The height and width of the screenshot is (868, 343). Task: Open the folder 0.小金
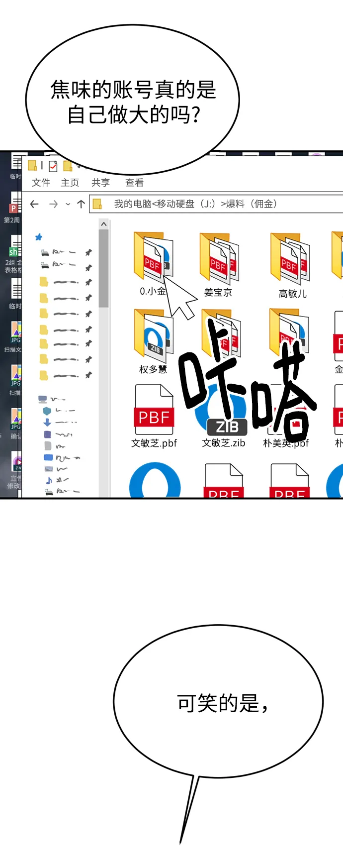pos(153,264)
